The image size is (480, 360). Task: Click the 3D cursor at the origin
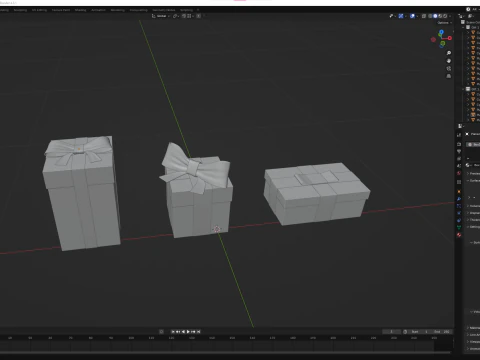point(217,229)
